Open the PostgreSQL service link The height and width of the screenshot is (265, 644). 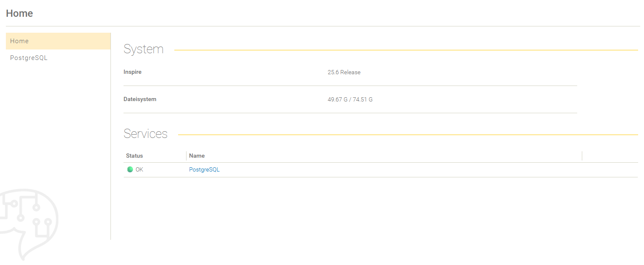tap(204, 170)
